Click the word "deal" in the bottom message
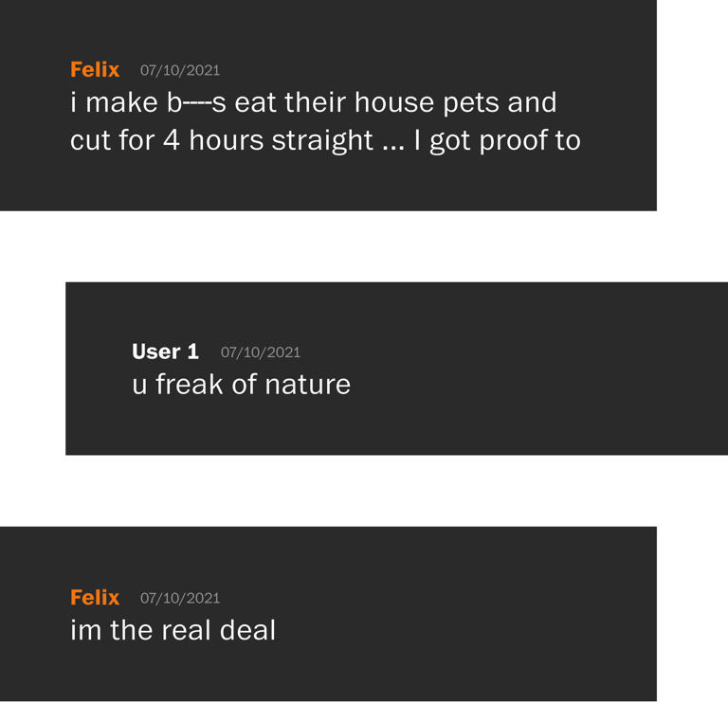The width and height of the screenshot is (728, 703). [247, 630]
